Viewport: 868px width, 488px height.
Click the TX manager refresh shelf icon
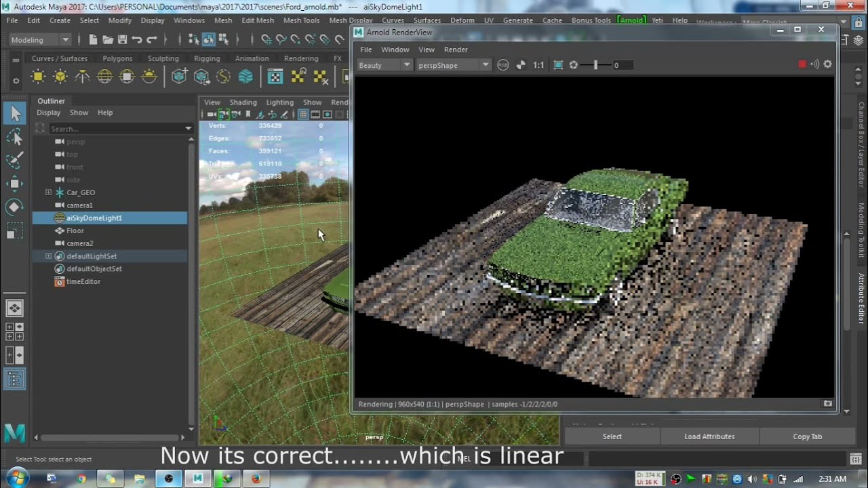tap(298, 77)
